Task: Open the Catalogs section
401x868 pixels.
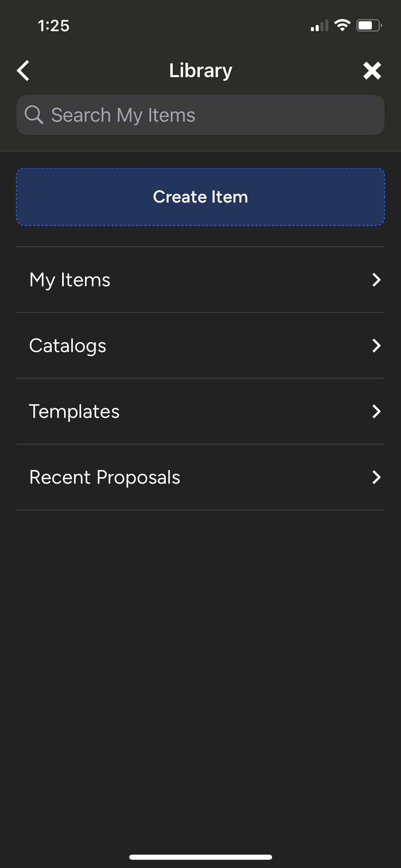Action: [x=200, y=346]
